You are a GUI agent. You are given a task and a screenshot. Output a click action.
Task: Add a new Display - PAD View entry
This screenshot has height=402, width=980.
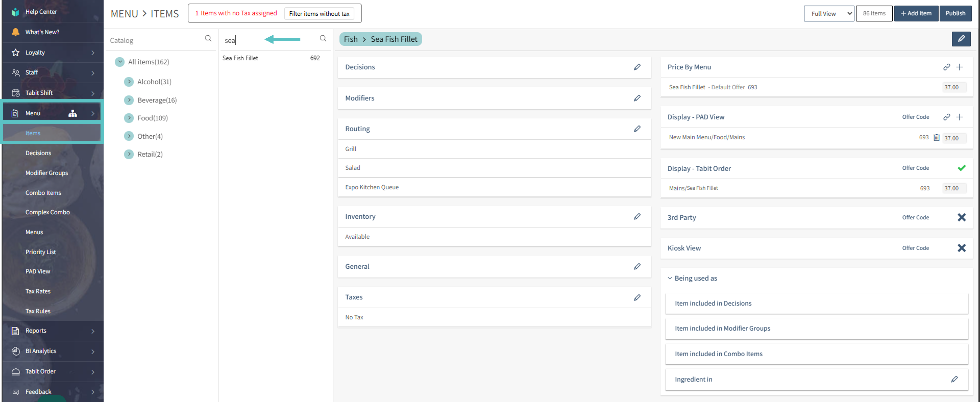[959, 117]
